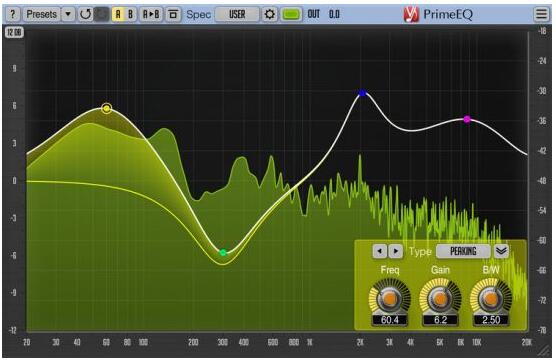This screenshot has height=363, width=556.
Task: Click the 12 dB range label
Action: tap(14, 33)
